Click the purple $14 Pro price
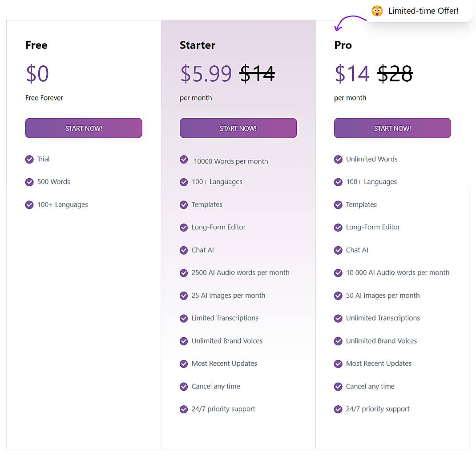476x456 pixels. tap(352, 73)
